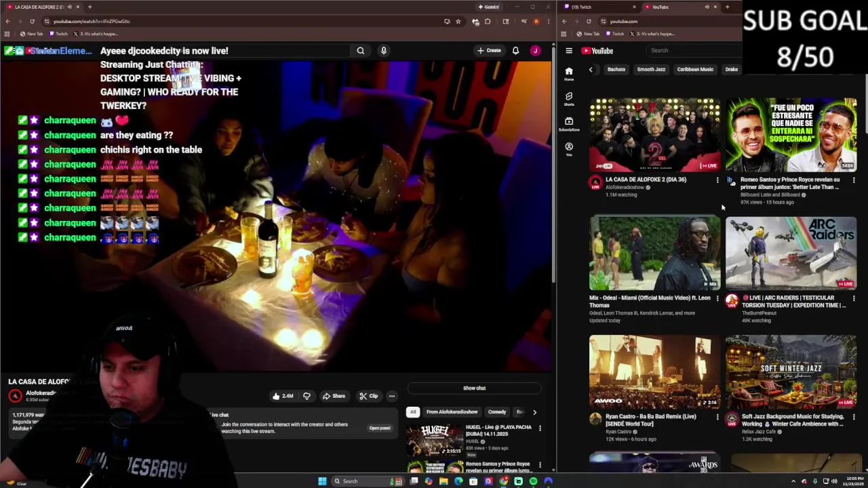Viewport: 868px width, 488px height.
Task: Open options menu for HUGEL Live suggestion
Action: (540, 428)
